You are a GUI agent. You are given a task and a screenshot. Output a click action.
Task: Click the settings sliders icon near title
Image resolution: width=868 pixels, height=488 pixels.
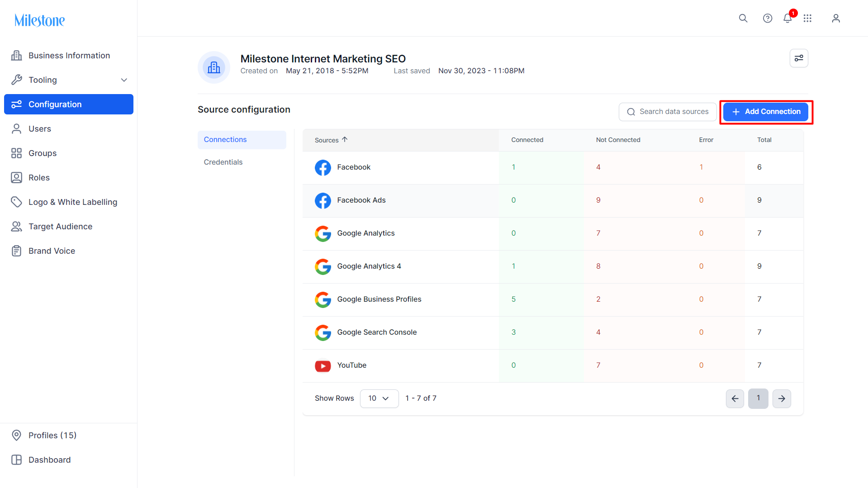tap(799, 58)
